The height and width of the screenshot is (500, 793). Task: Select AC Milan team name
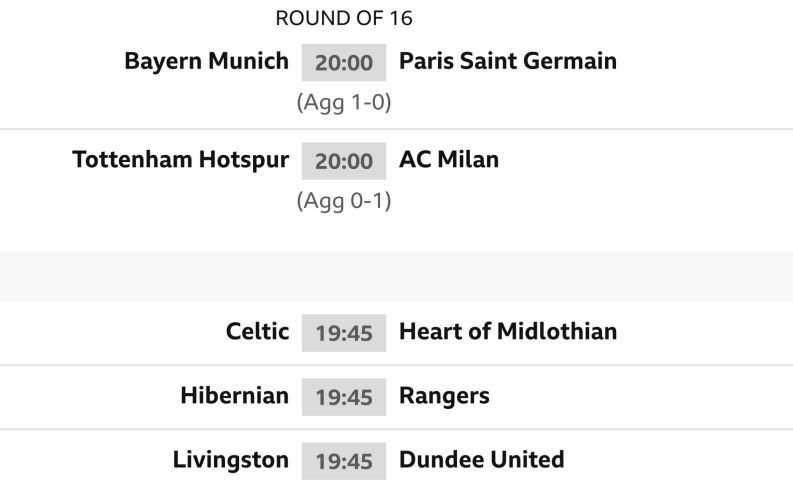click(x=448, y=160)
